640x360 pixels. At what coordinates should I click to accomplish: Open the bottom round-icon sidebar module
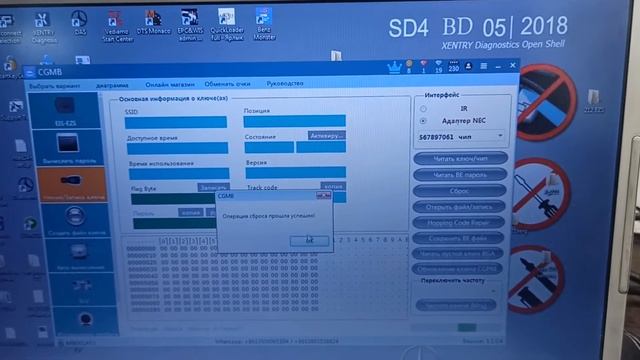pos(85,322)
